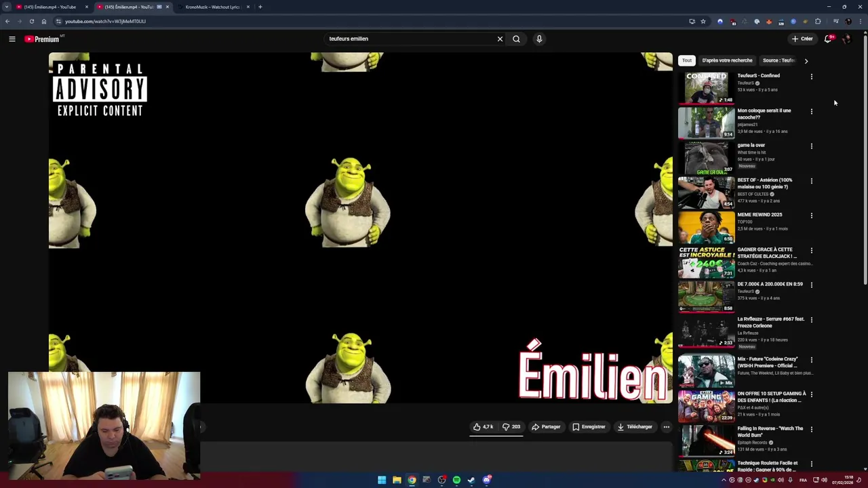This screenshot has height=488, width=868.
Task: Open options for DE 7.000€ A 200.000€ video
Action: coord(811,285)
